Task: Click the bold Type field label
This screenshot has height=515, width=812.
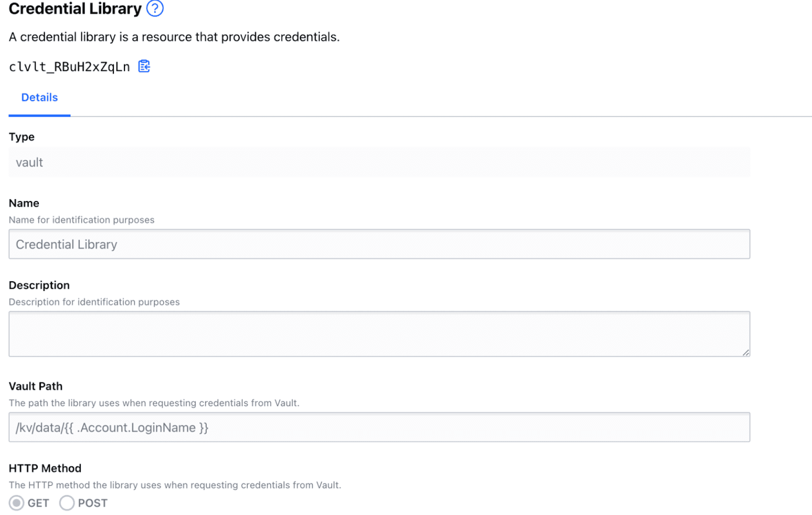Action: tap(21, 137)
